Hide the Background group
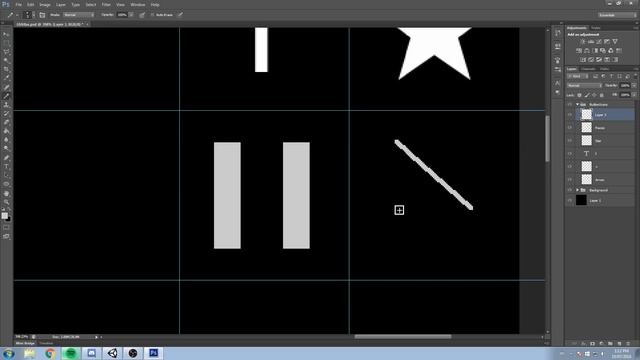The width and height of the screenshot is (640, 360). 570,190
